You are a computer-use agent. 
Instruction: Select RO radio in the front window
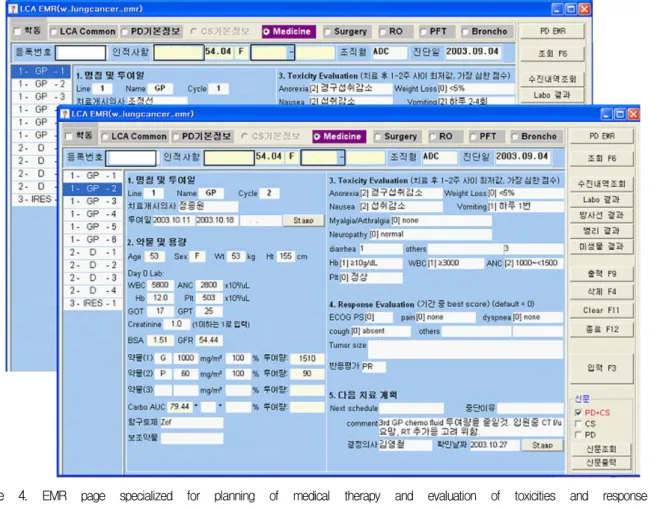coord(432,137)
